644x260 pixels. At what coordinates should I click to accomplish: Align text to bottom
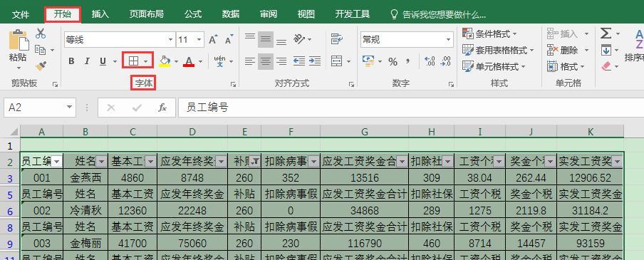[x=281, y=41]
